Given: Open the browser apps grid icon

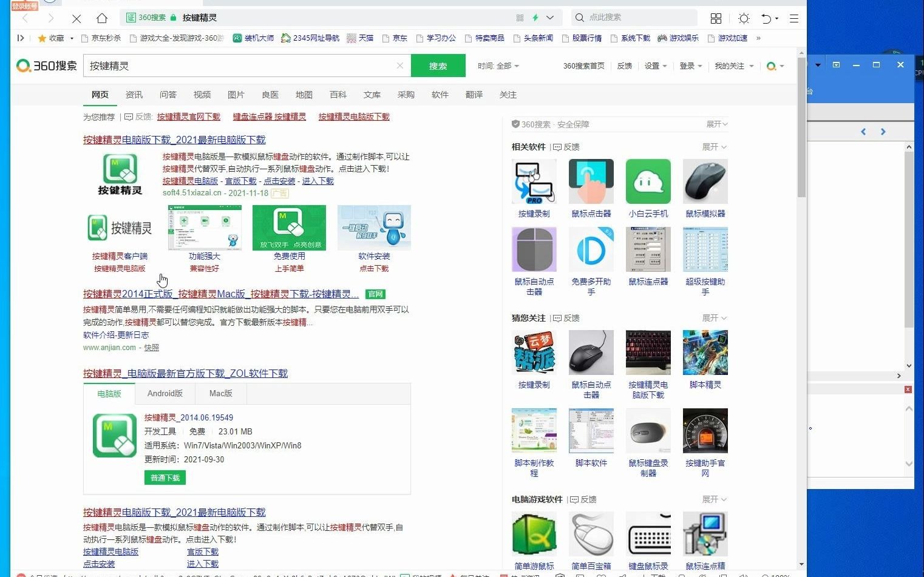Looking at the screenshot, I should click(716, 18).
